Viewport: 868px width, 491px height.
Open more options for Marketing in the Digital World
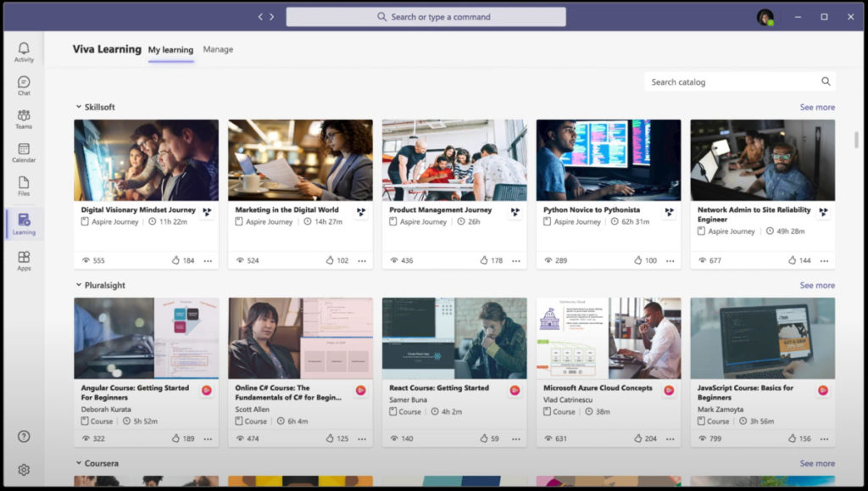[361, 260]
